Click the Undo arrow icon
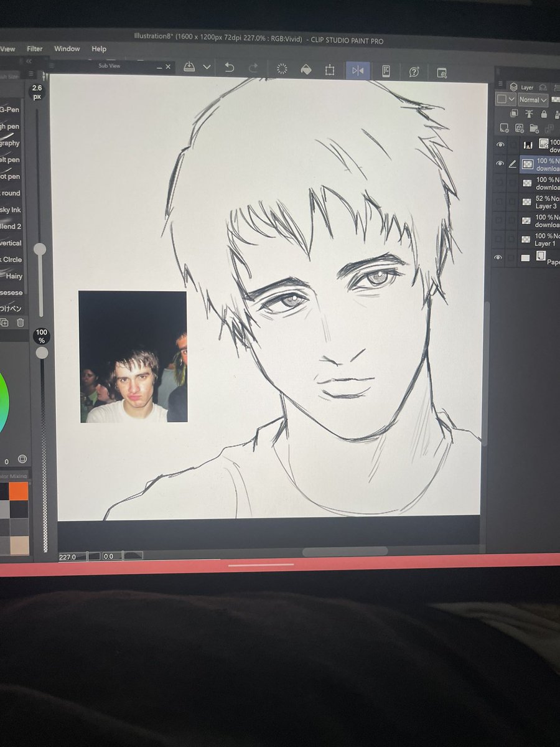This screenshot has width=560, height=747. [x=229, y=68]
